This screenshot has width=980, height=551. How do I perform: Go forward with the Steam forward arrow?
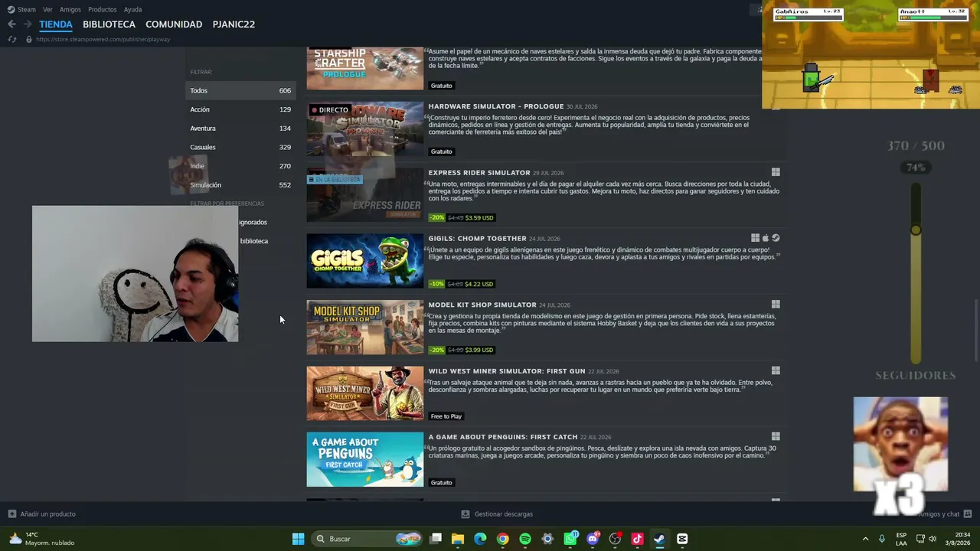point(28,24)
